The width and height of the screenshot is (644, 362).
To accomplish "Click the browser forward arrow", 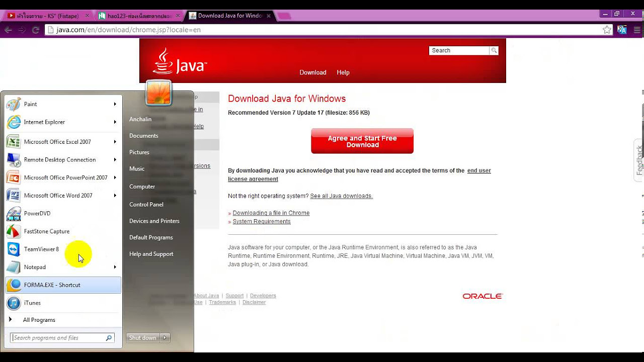I will pos(22,30).
